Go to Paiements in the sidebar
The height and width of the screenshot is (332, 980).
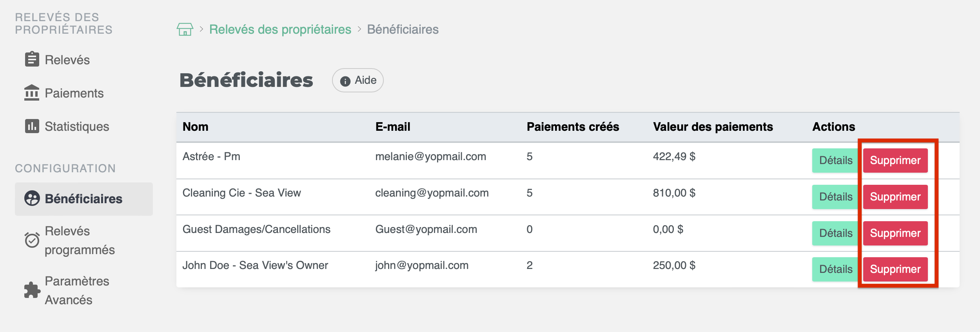pos(74,93)
